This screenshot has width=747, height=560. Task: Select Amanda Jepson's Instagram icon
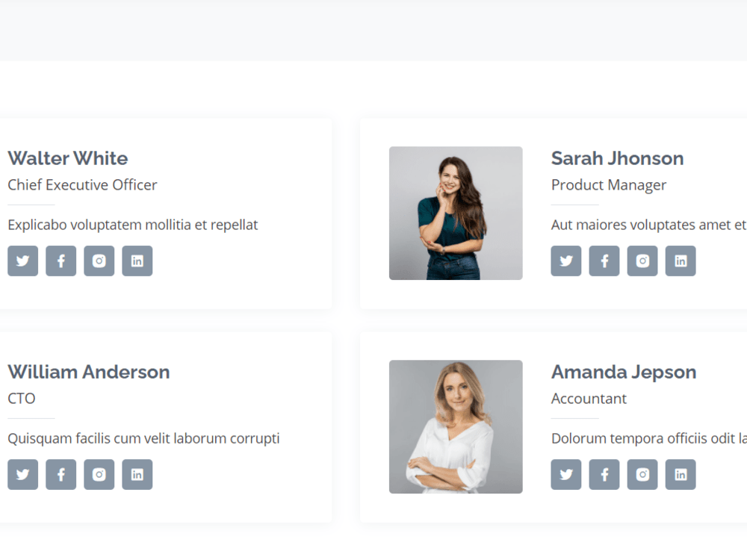pyautogui.click(x=642, y=474)
